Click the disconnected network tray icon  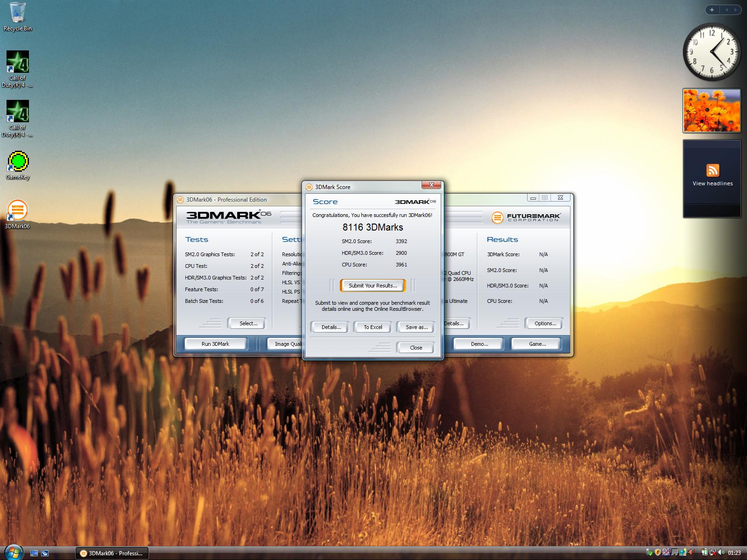point(713,553)
